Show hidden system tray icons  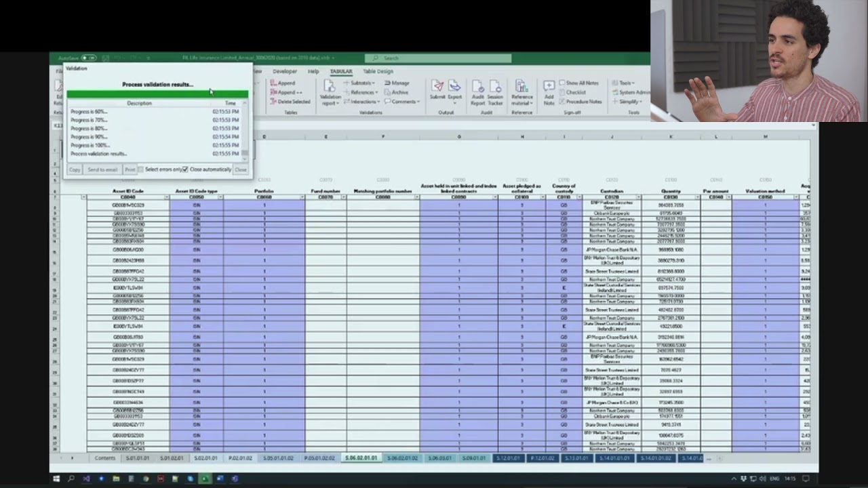pyautogui.click(x=733, y=479)
